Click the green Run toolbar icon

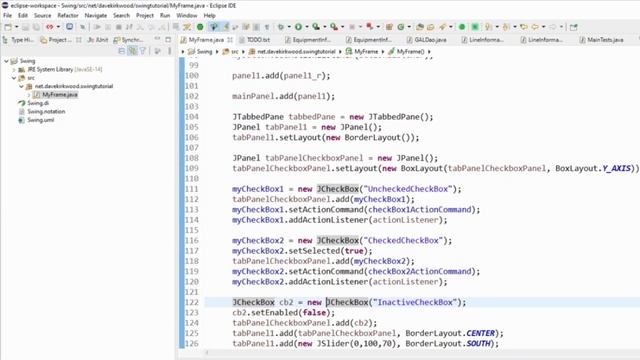pyautogui.click(x=298, y=27)
